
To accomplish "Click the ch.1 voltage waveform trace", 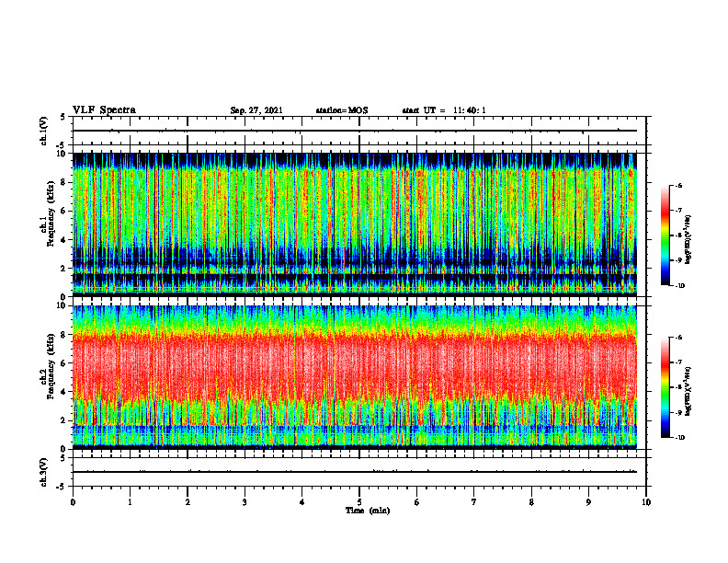I will tap(355, 131).
